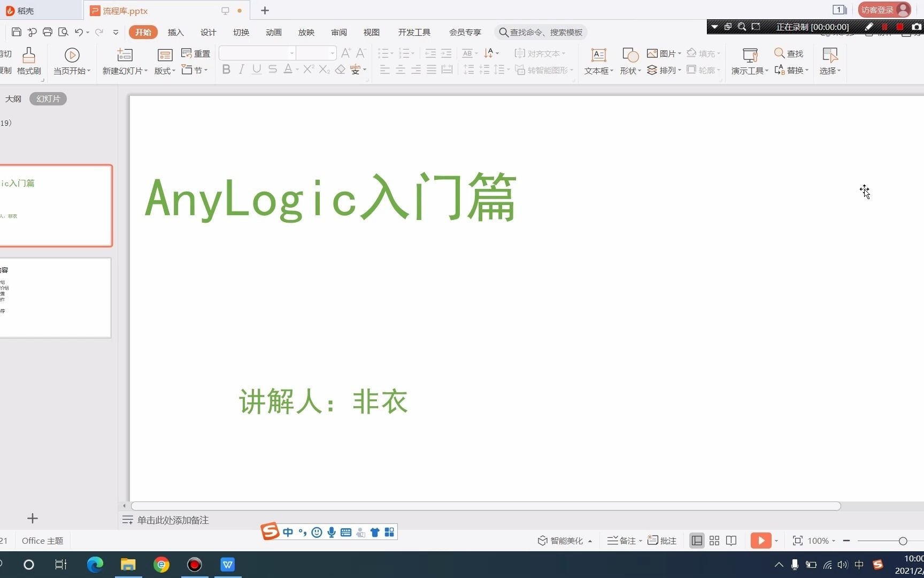Clear formatting with the eraser icon
Screen dimensions: 924x578
coord(340,70)
